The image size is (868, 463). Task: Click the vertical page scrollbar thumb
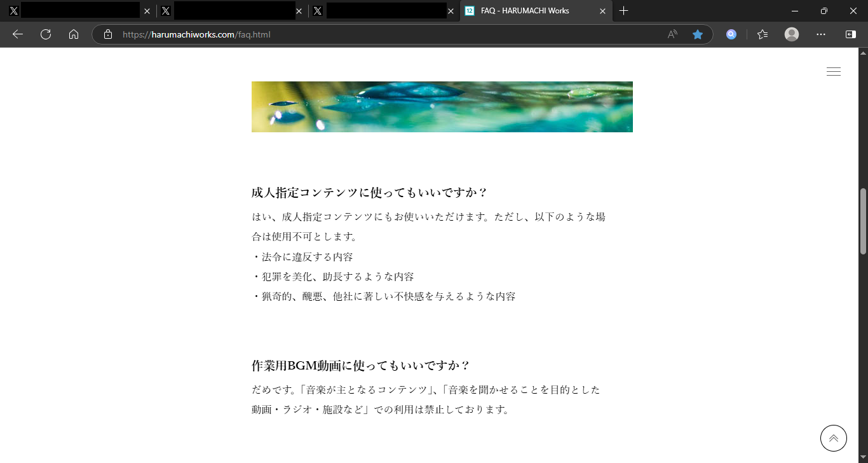(x=863, y=221)
